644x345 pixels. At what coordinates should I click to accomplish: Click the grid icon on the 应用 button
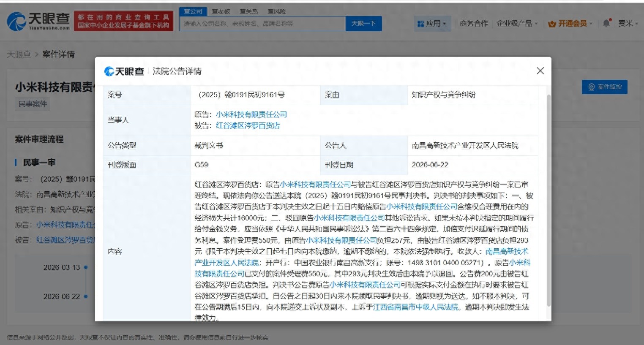click(x=420, y=24)
